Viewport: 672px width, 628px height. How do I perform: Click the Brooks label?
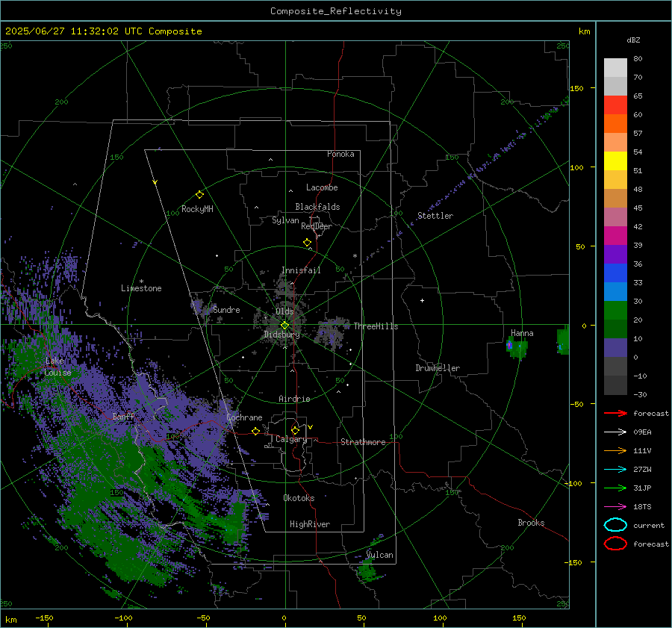pos(531,523)
